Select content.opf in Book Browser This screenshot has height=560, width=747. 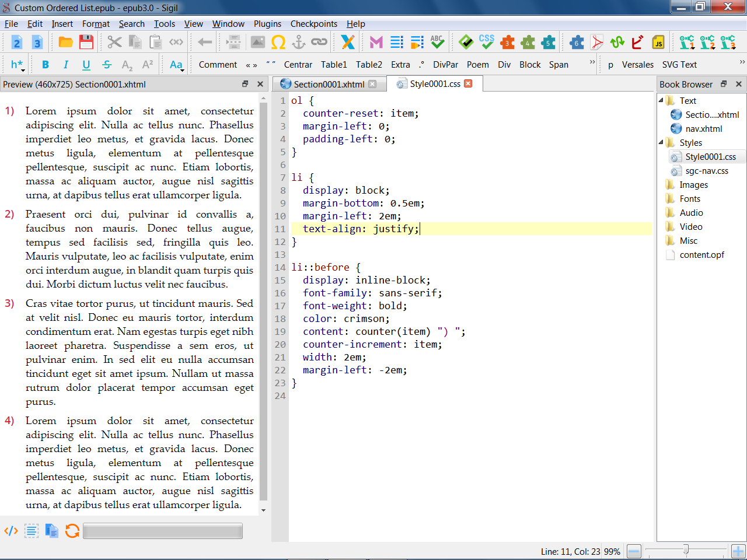click(701, 255)
